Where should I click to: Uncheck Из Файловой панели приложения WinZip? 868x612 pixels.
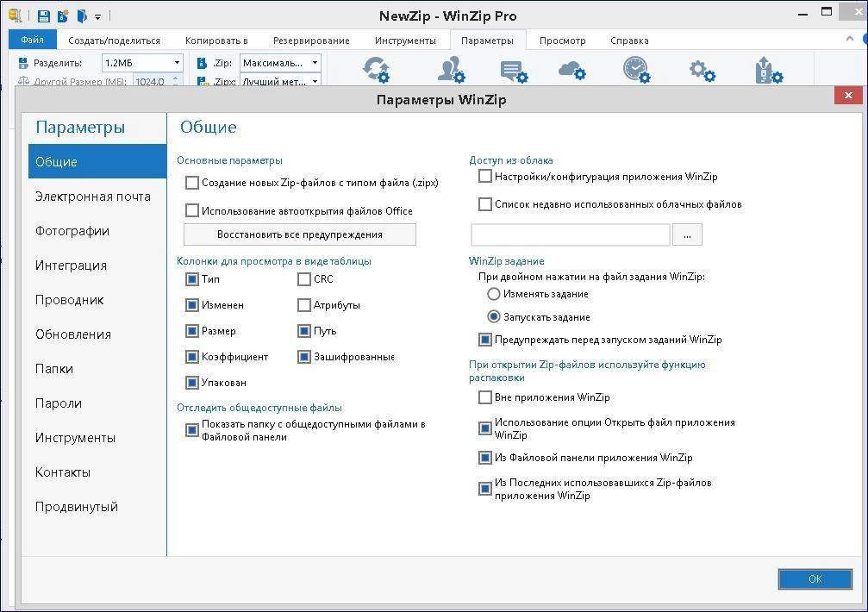point(485,458)
